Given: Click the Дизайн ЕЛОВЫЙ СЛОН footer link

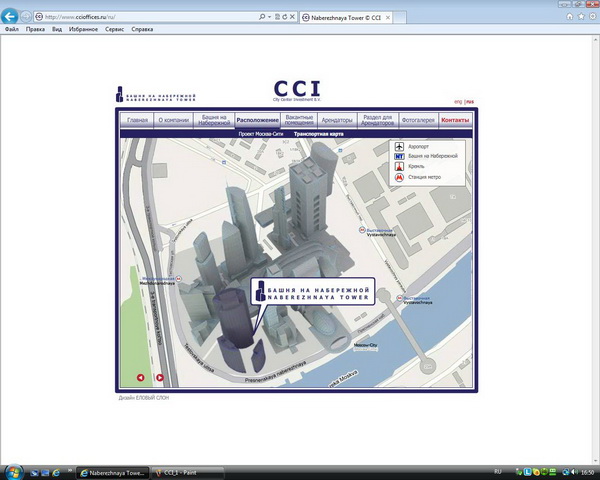Looking at the screenshot, I should (143, 398).
